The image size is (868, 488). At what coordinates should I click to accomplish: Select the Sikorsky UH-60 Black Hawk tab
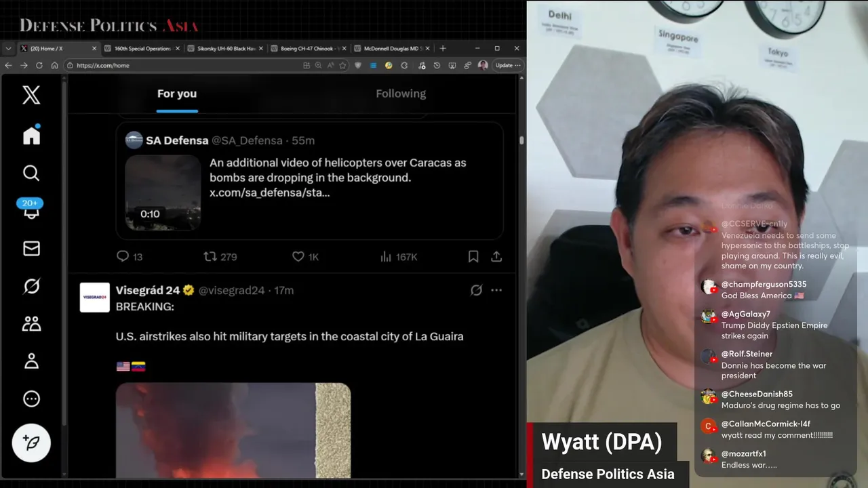[x=225, y=48]
